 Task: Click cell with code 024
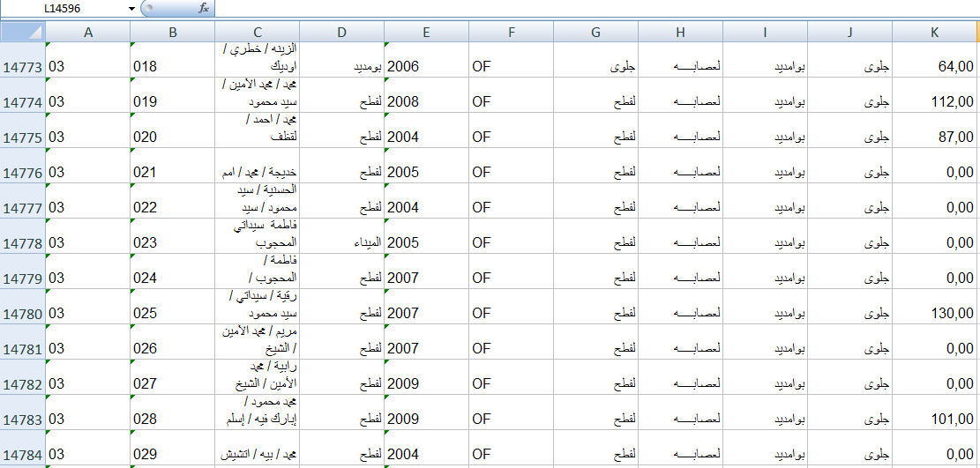(173, 271)
